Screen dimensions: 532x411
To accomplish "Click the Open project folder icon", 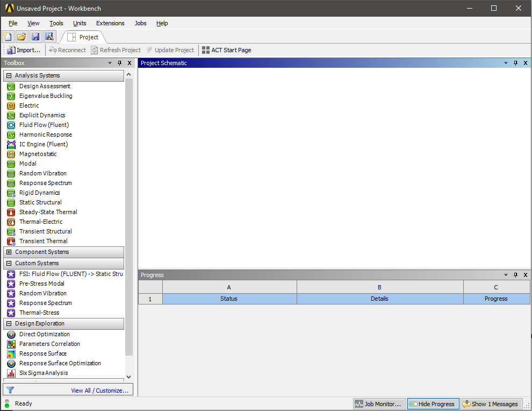I will 21,37.
